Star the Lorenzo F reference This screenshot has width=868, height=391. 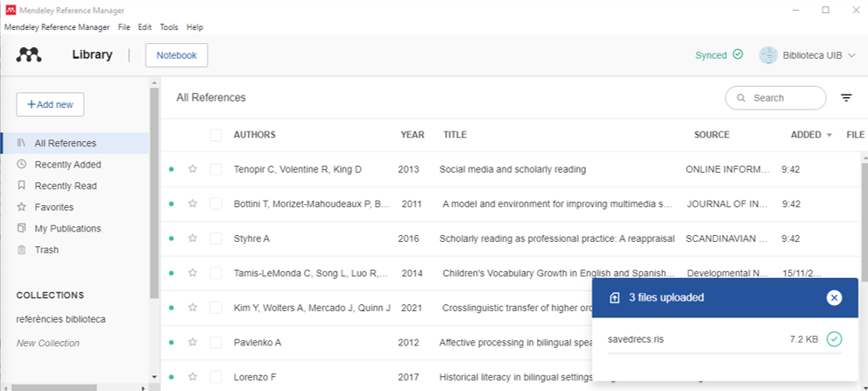click(193, 377)
